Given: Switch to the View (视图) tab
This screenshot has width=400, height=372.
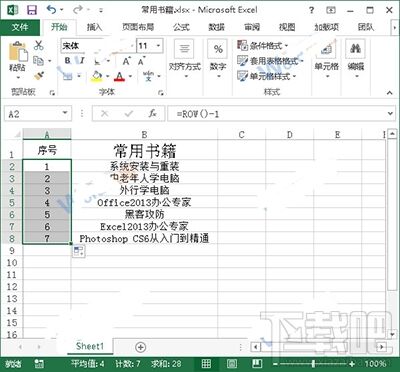Looking at the screenshot, I should click(287, 27).
